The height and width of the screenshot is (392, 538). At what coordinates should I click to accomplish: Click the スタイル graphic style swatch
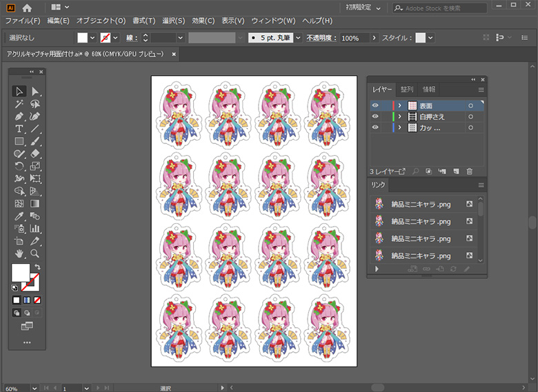[x=420, y=38]
